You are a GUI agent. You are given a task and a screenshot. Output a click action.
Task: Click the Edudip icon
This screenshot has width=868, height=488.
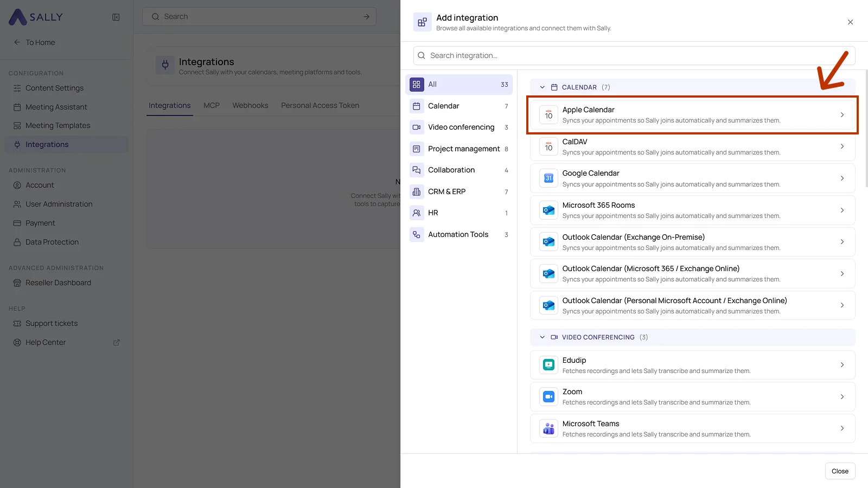(548, 365)
